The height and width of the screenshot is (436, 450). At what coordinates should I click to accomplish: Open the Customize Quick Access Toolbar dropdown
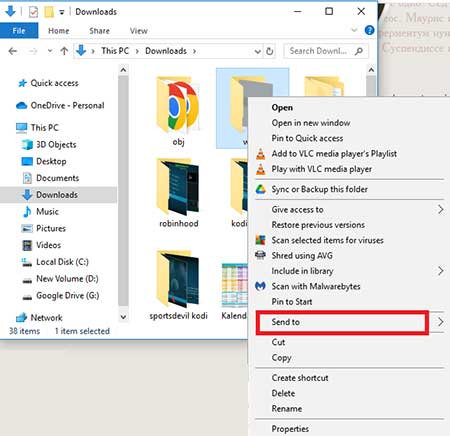point(62,12)
